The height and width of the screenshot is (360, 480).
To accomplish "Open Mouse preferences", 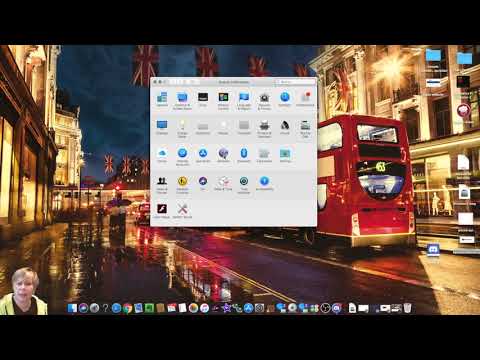I will 223,125.
